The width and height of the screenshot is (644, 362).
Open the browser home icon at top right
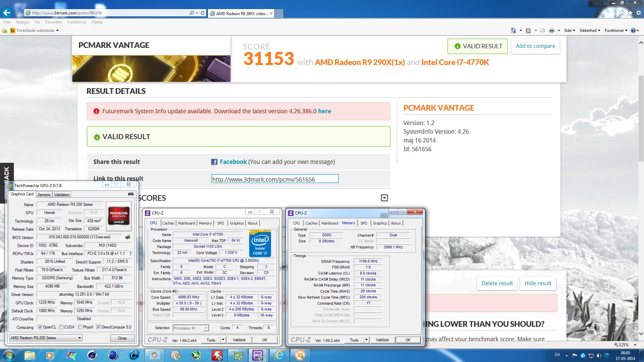click(x=622, y=13)
